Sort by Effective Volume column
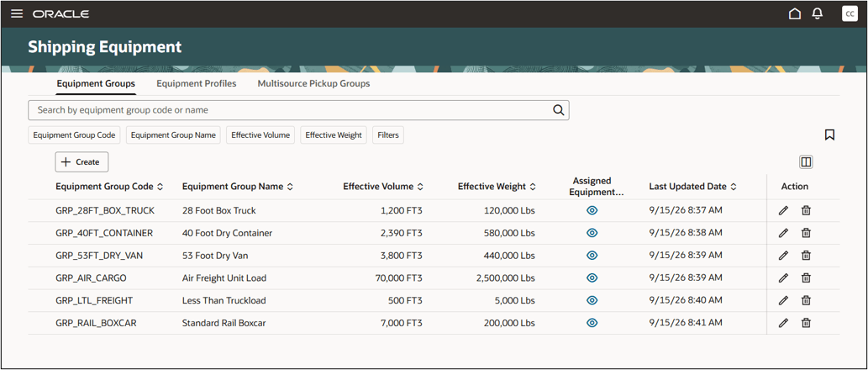 point(420,188)
